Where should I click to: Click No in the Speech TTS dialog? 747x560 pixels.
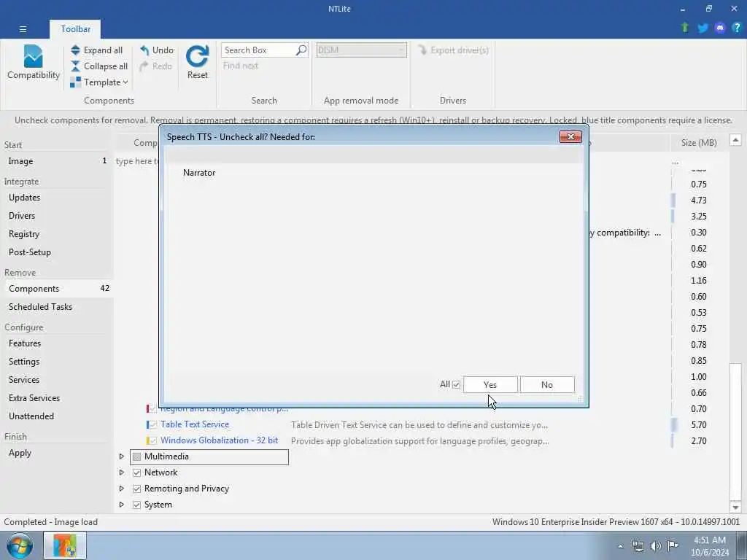click(x=547, y=385)
